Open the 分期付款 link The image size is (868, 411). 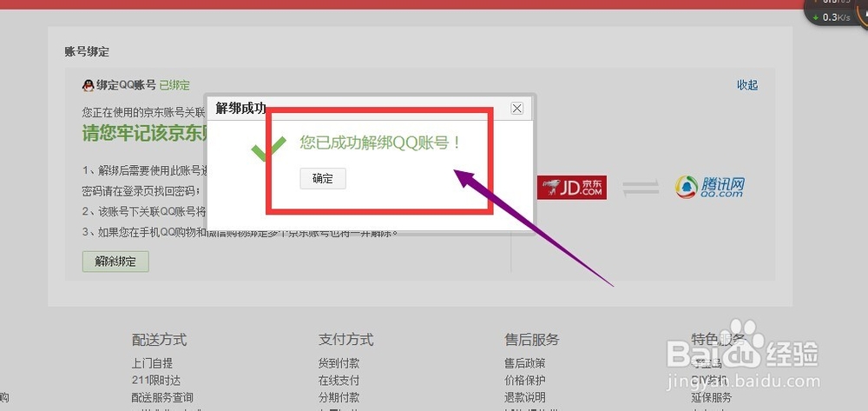pos(339,398)
